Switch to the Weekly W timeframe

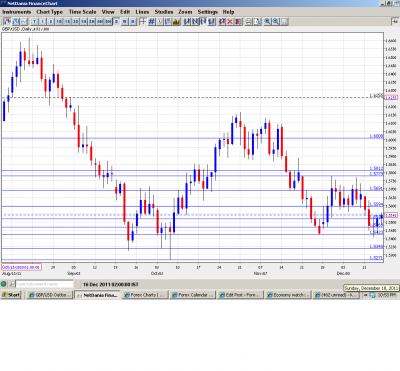[124, 22]
